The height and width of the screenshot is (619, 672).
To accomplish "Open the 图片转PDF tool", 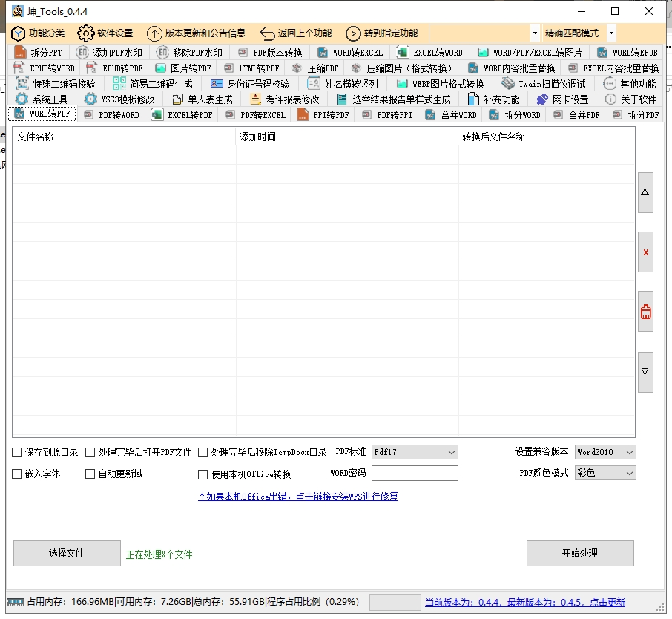I will tap(183, 68).
